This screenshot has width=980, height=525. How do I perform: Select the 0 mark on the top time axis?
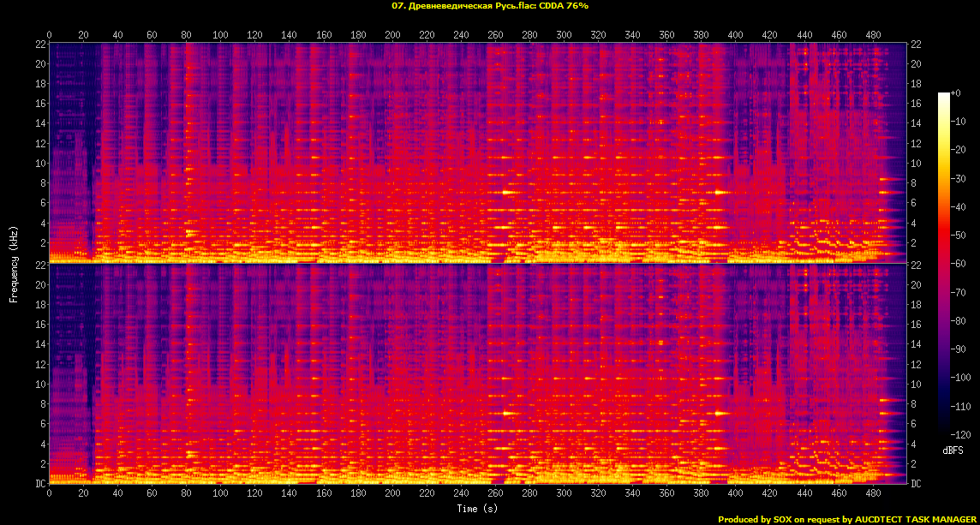(x=50, y=35)
